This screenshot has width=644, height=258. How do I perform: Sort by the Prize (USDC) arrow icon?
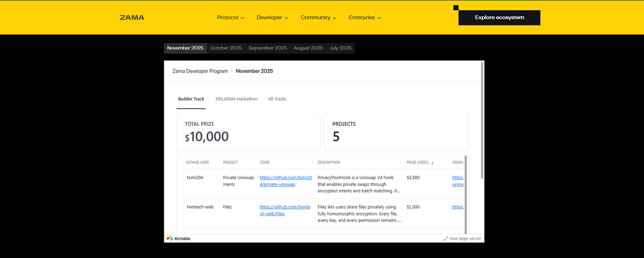[x=433, y=162]
